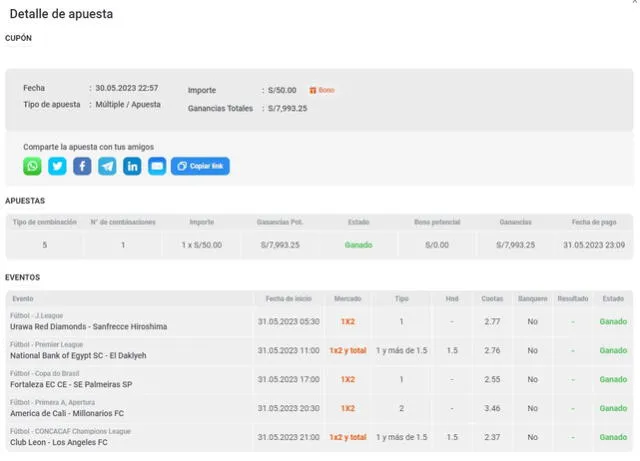Click the Fútbol - CONCACAF Champions League label

[70, 431]
